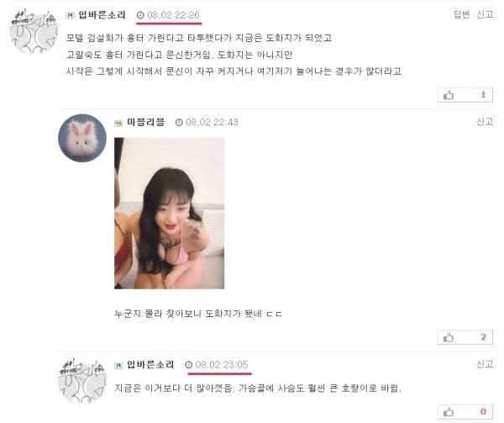The width and height of the screenshot is (504, 423).
Task: Click the like count 2 on 마블리블's comment
Action: pyautogui.click(x=483, y=337)
